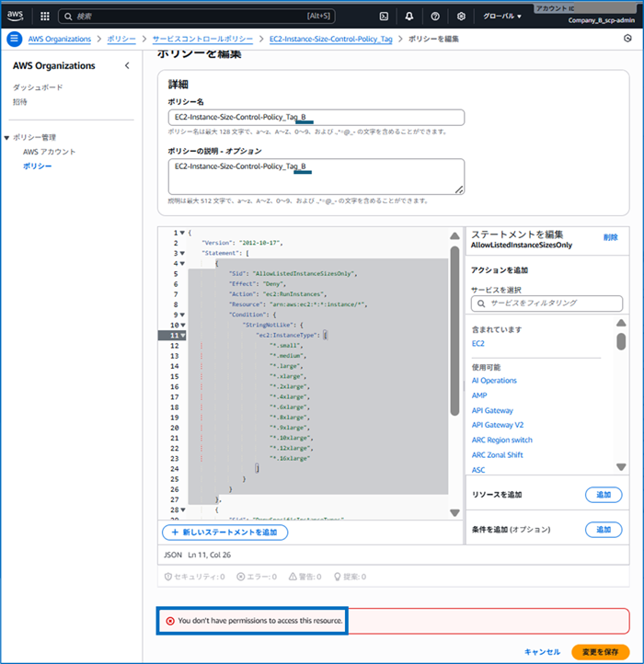The height and width of the screenshot is (664, 644).
Task: Open 招待 in the sidebar
Action: 20,102
